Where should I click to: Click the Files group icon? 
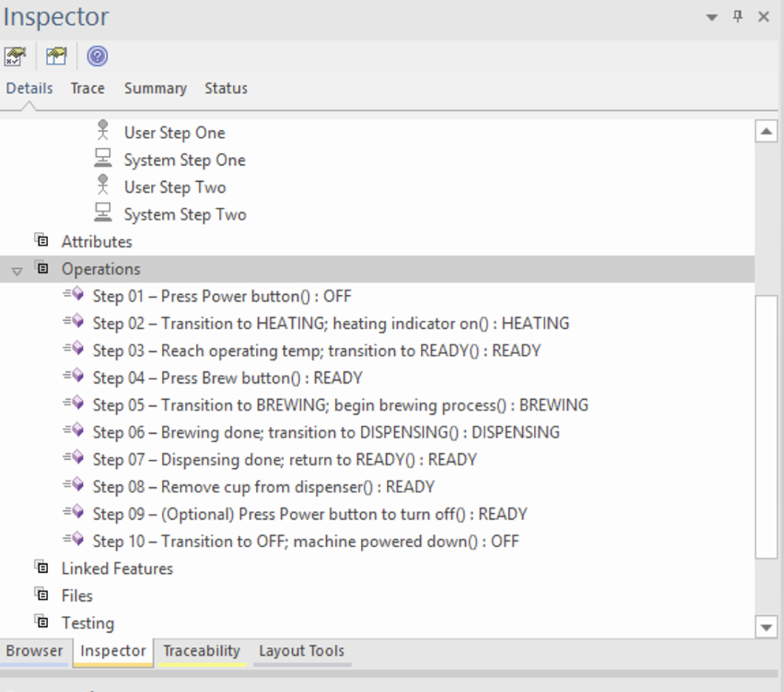pyautogui.click(x=41, y=594)
